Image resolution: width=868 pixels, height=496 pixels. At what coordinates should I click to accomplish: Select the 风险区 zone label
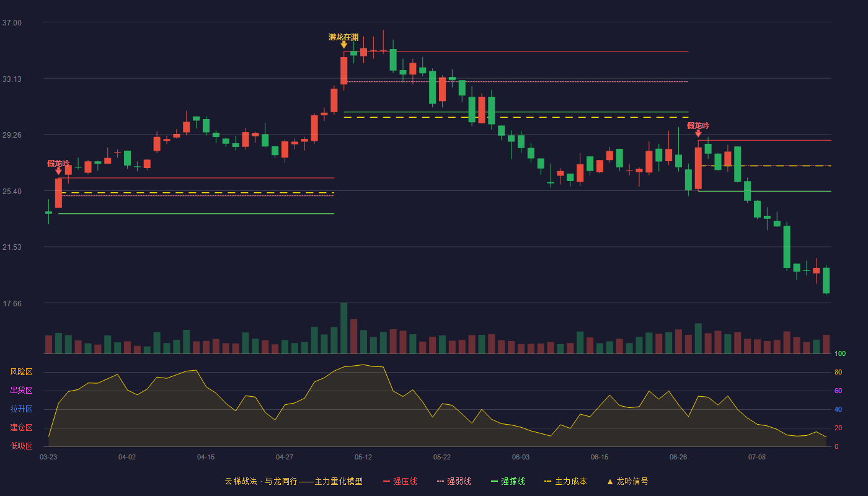21,372
